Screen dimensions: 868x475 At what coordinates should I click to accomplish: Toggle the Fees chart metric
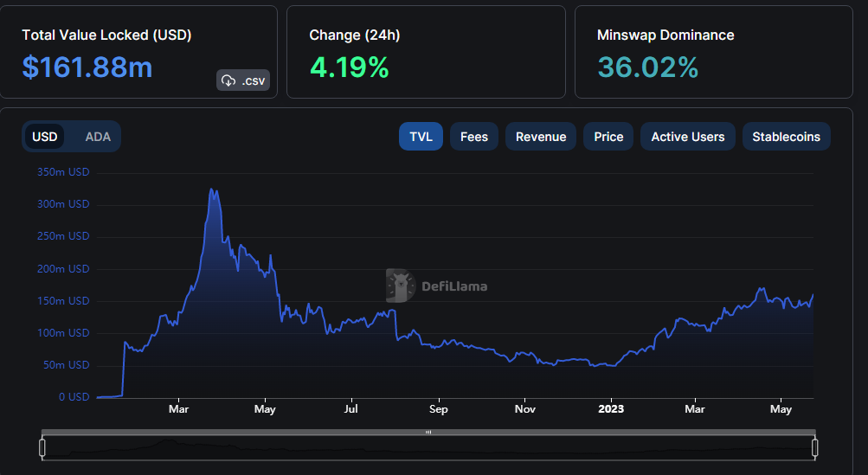pos(474,137)
